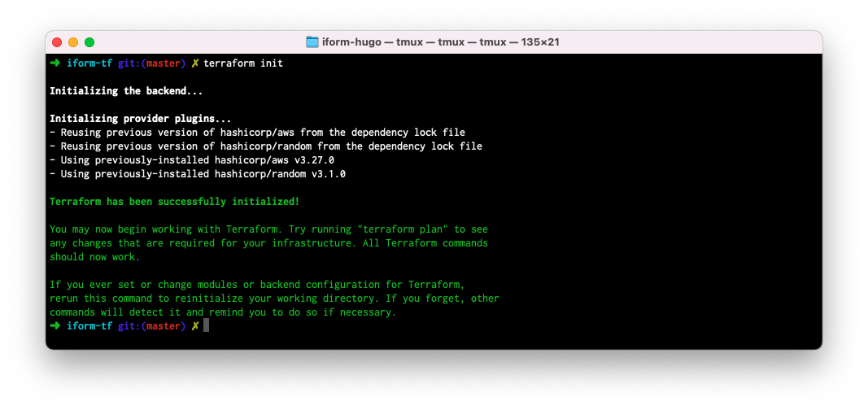Screen dimensions: 868x410
Task: Click the green prompt arrow on the last line
Action: [x=55, y=326]
